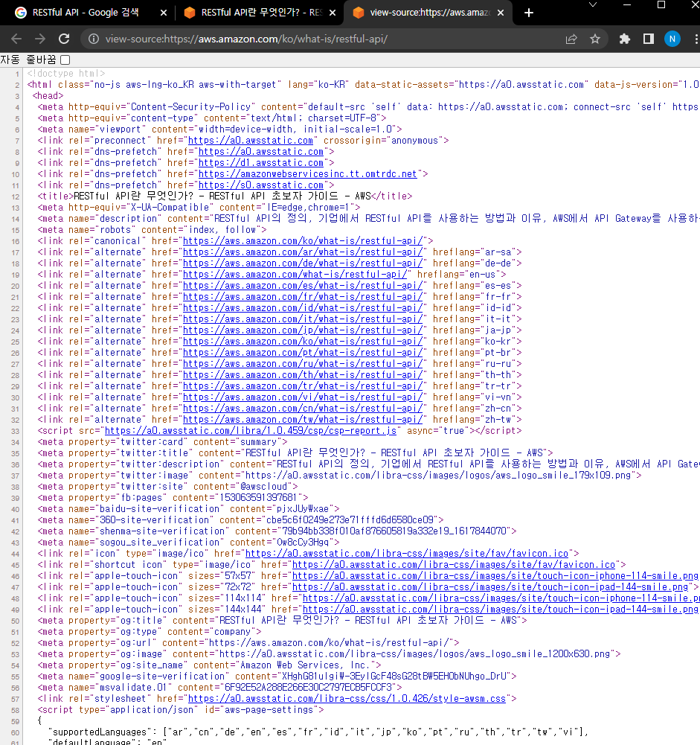Open the Extensions puzzle icon

[624, 39]
